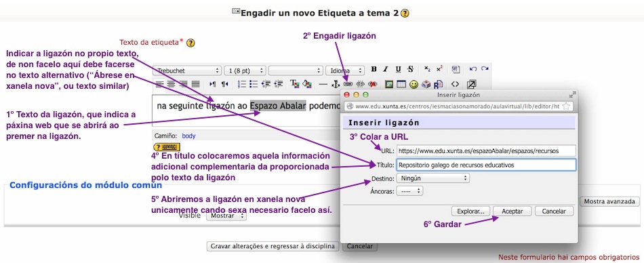Apply bold formatting in the editor
This screenshot has height=263, width=644.
(374, 69)
